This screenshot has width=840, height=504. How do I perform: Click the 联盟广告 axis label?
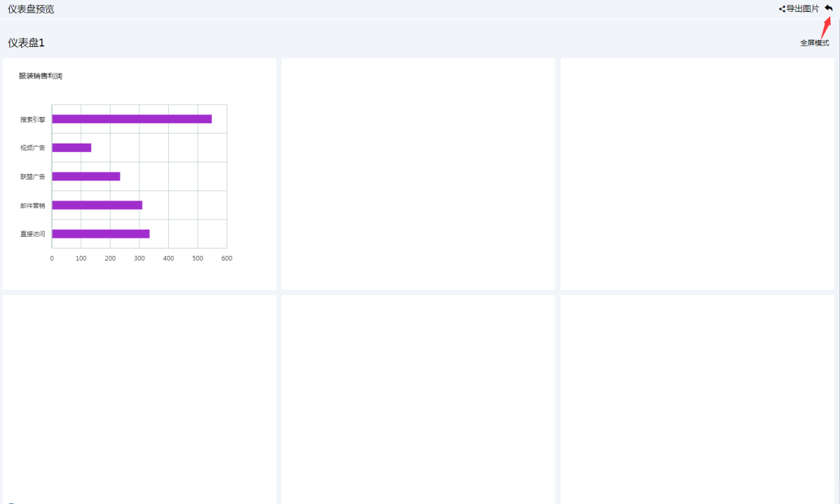pyautogui.click(x=33, y=177)
